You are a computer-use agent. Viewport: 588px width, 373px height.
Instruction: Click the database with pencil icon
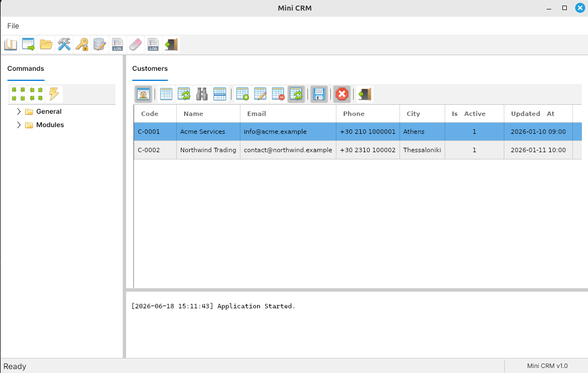(x=100, y=44)
